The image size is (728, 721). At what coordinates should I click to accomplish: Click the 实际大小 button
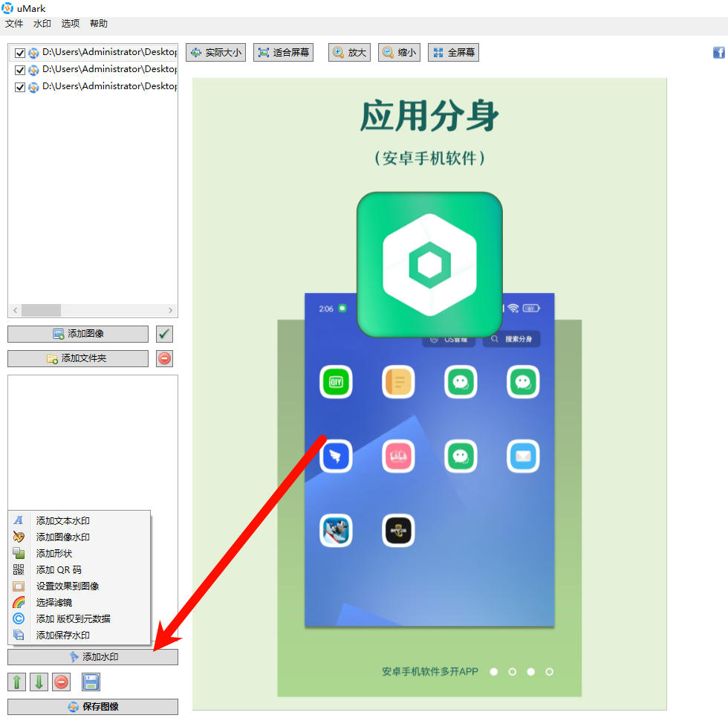[x=216, y=53]
